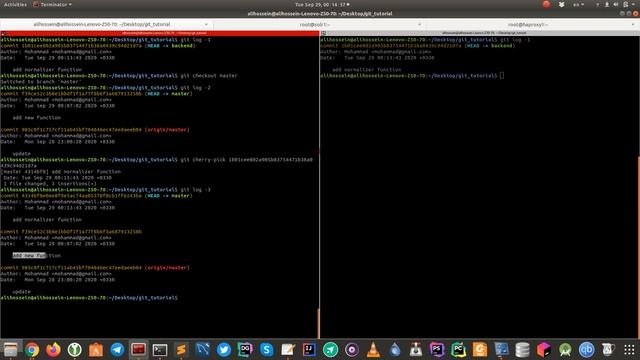Click 'git checkout master' command in left pane

pos(209,76)
